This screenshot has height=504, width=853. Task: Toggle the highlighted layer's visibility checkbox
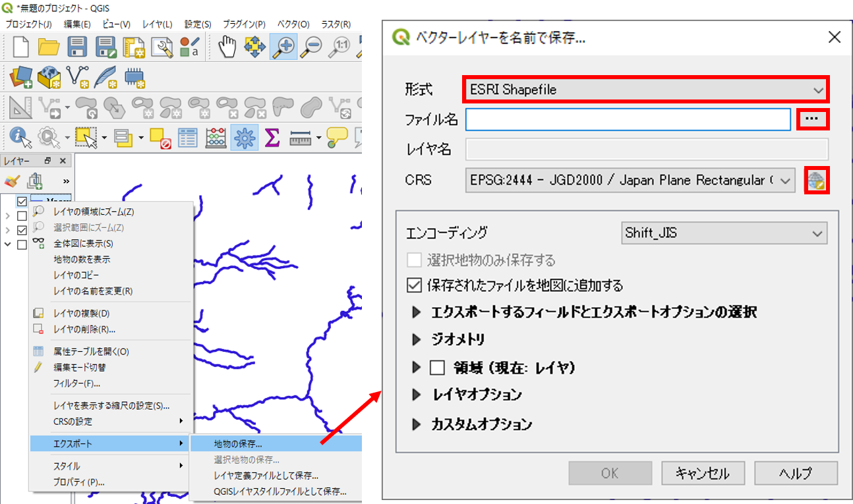click(x=22, y=202)
